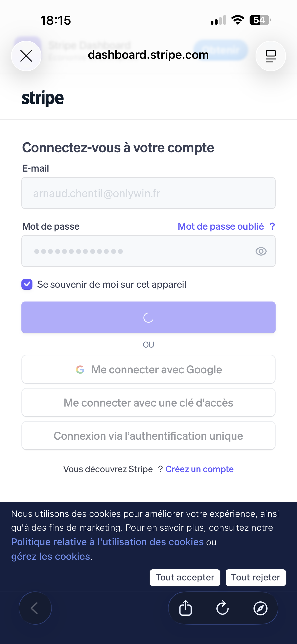Screen dimensions: 297x644
Task: Click "gérez les cookies" link
Action: coord(50,556)
